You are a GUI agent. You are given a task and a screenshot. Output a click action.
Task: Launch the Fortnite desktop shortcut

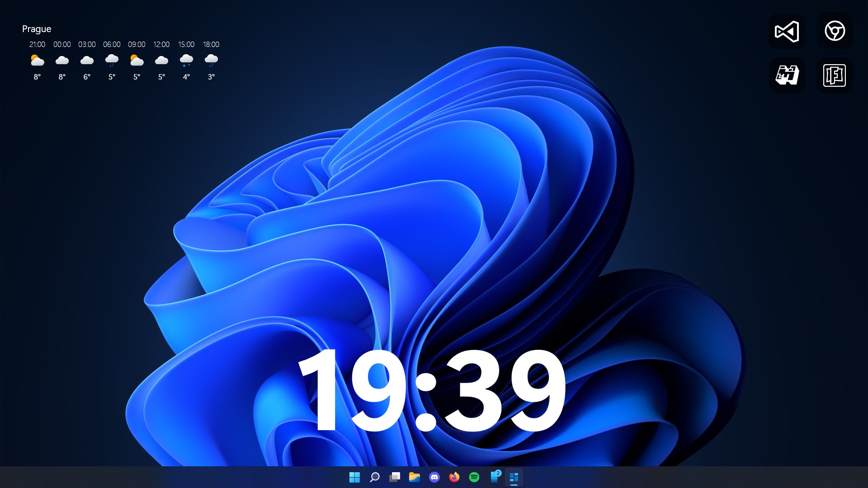(x=835, y=75)
